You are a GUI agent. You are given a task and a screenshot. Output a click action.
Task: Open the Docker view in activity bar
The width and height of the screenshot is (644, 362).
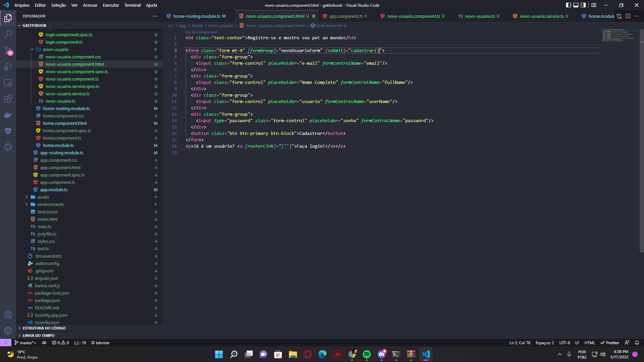[8, 115]
